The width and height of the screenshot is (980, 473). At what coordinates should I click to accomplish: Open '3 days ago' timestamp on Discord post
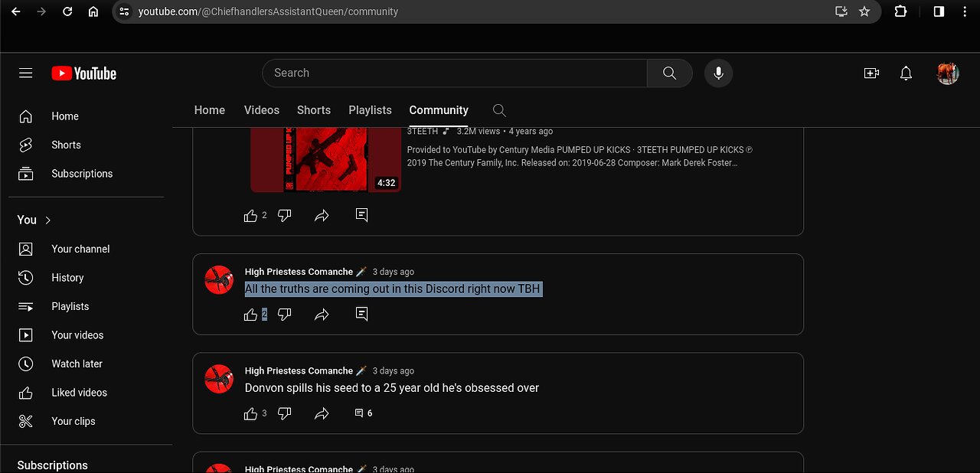point(394,272)
